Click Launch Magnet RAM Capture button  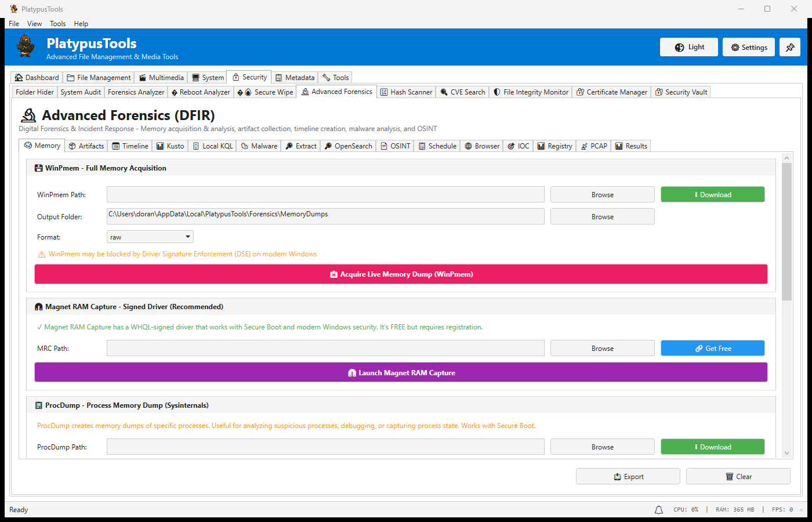pos(401,372)
